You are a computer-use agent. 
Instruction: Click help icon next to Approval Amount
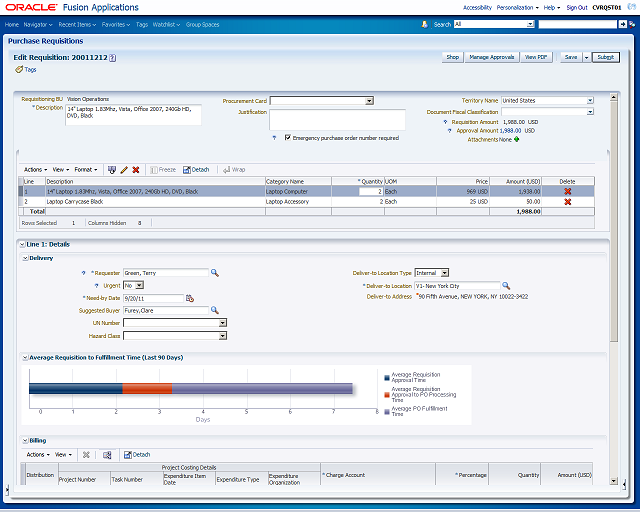450,131
